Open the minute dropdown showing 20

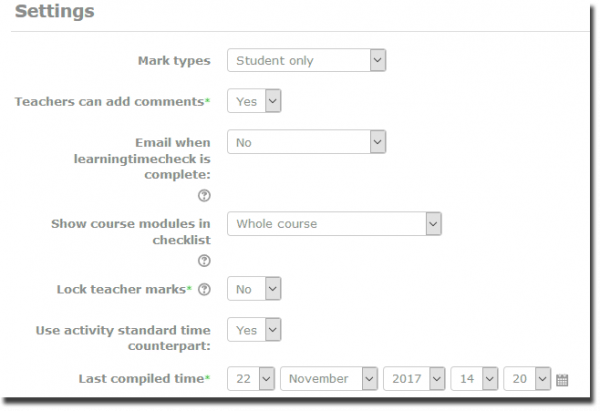click(527, 379)
